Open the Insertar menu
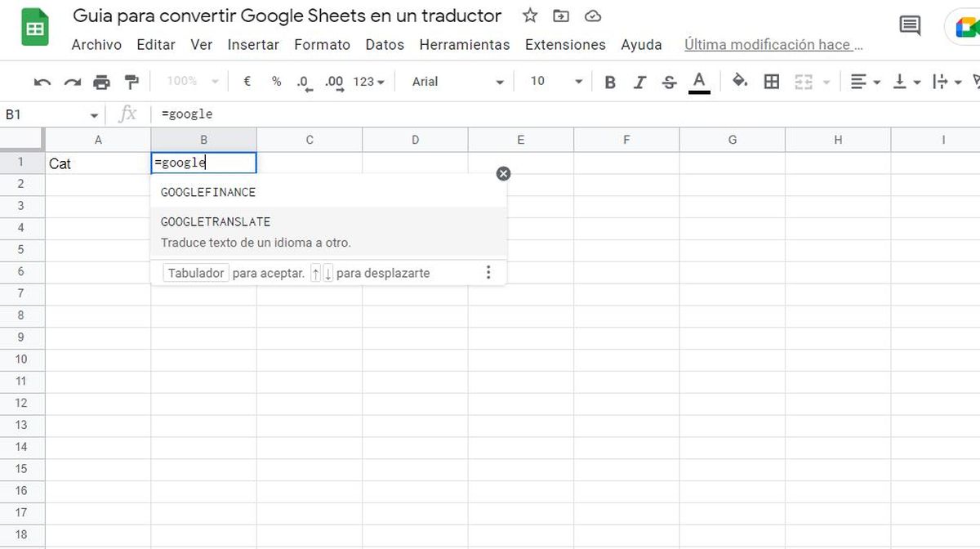980x549 pixels. [253, 45]
